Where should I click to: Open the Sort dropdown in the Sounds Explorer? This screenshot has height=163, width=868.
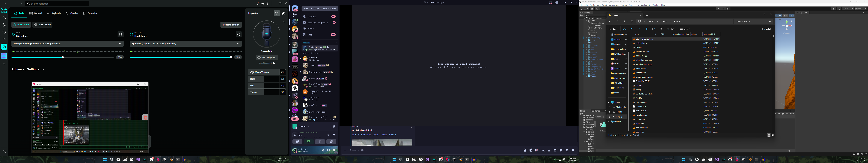point(671,29)
